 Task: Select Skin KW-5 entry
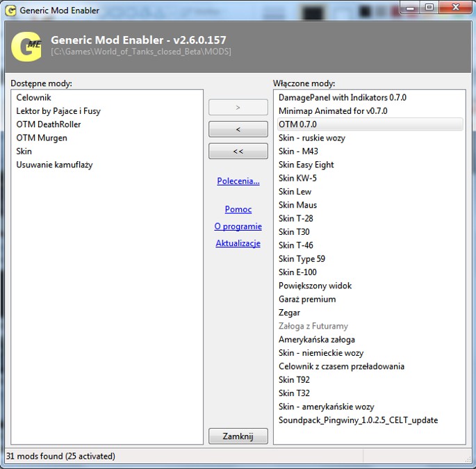pos(297,178)
